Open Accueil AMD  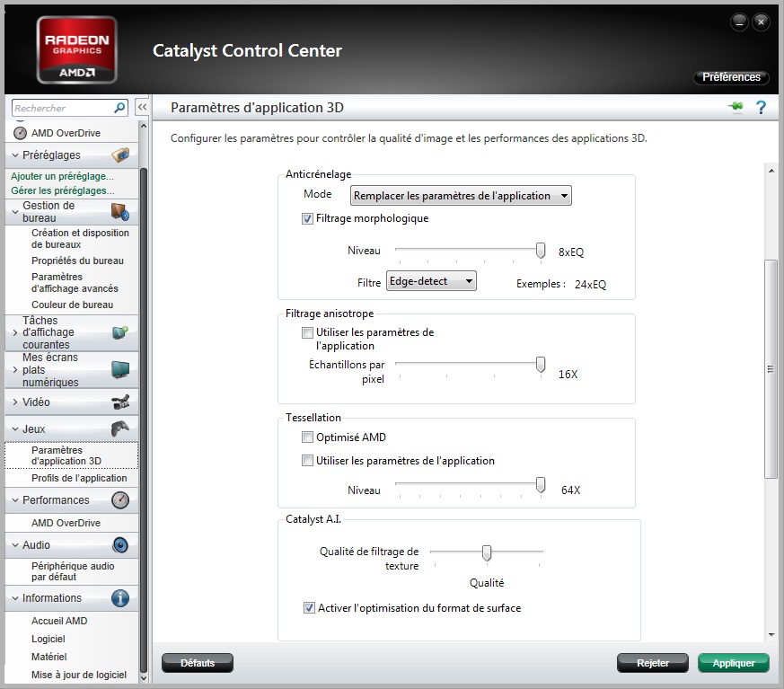click(x=59, y=621)
